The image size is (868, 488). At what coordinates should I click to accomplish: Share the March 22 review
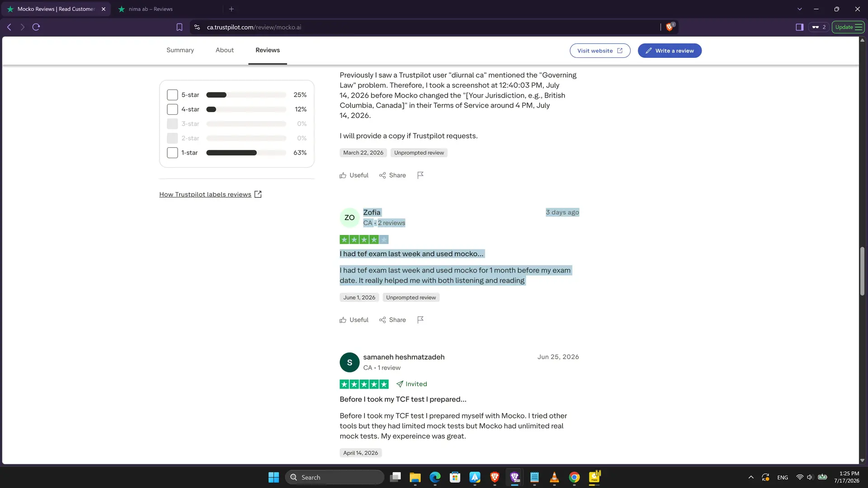[x=392, y=175]
